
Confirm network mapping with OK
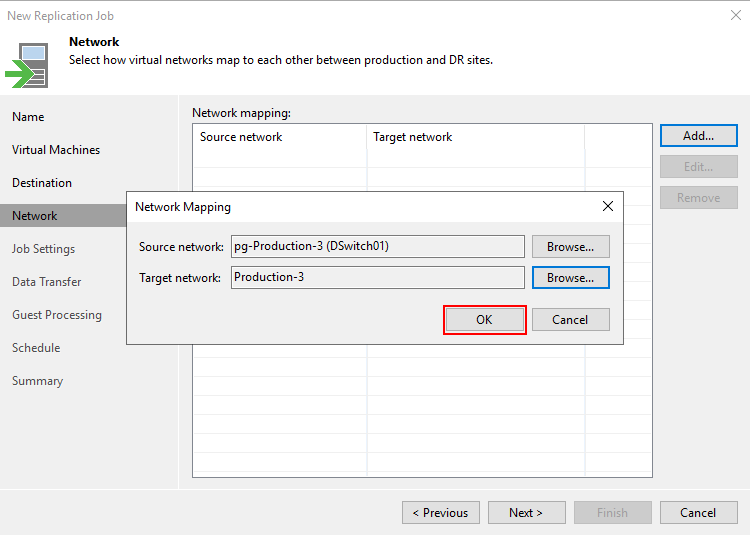click(484, 320)
